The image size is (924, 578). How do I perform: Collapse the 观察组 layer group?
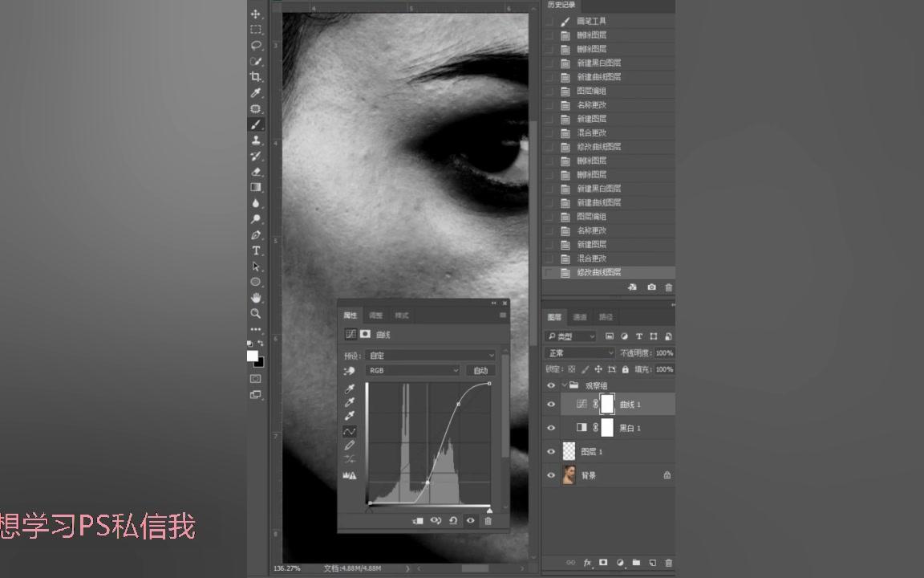pyautogui.click(x=564, y=385)
